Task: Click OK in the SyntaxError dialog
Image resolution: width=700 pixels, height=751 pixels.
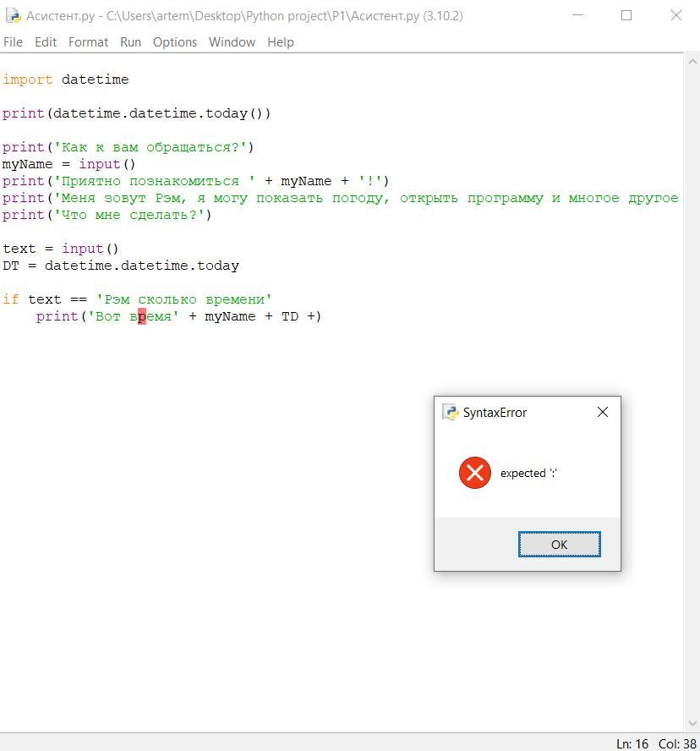Action: click(x=559, y=545)
